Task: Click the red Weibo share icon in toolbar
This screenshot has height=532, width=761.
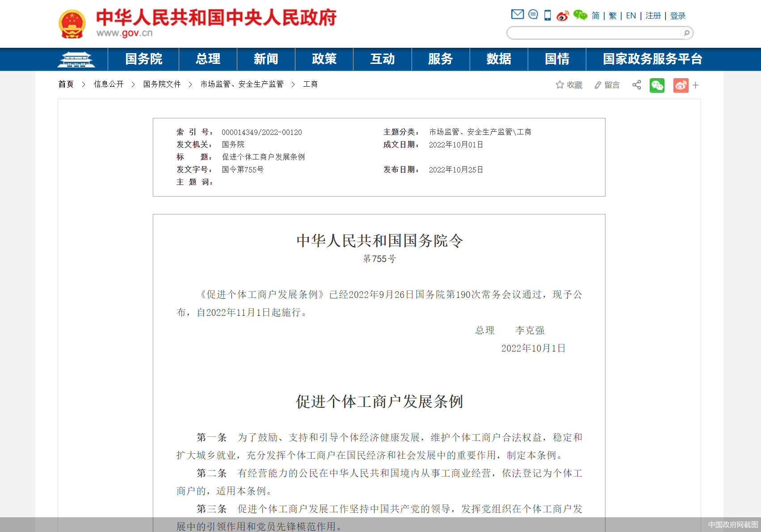Action: click(680, 85)
